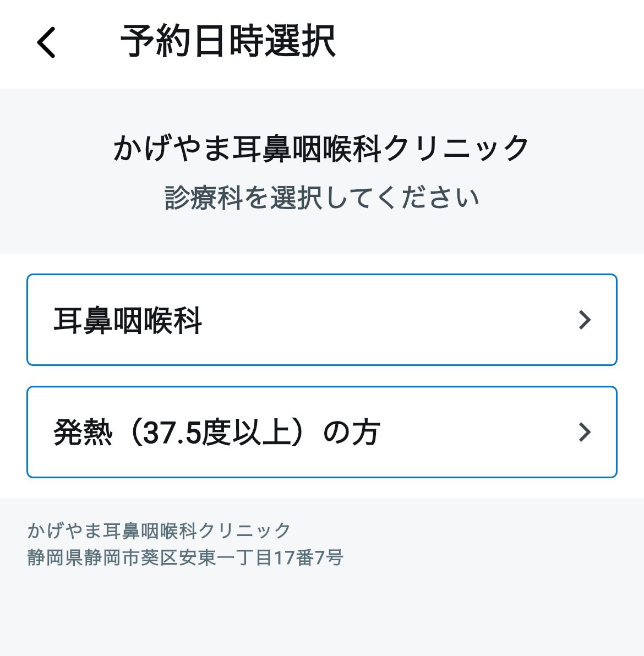Viewport: 644px width, 656px height.
Task: Select the 耳鼻咽喉科 department card
Action: [x=321, y=320]
